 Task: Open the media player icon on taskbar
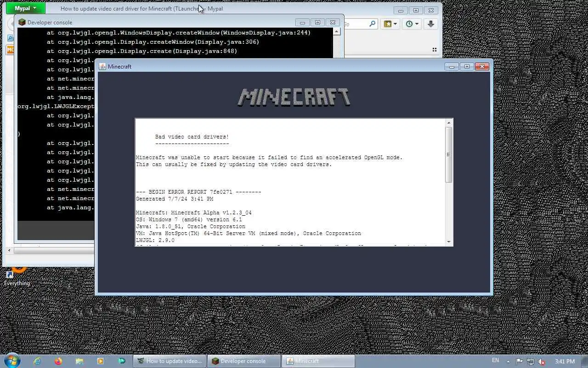coord(101,361)
